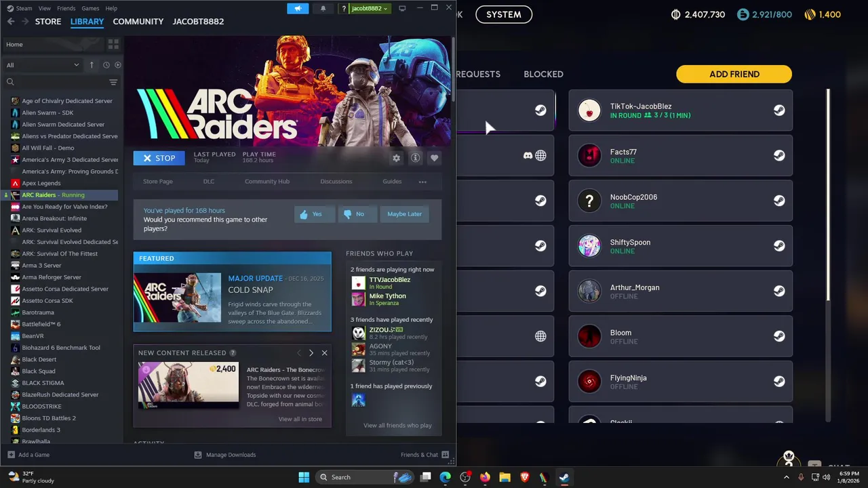The height and width of the screenshot is (488, 868).
Task: Open the Cold Snap featured update thumbnail
Action: pyautogui.click(x=178, y=298)
